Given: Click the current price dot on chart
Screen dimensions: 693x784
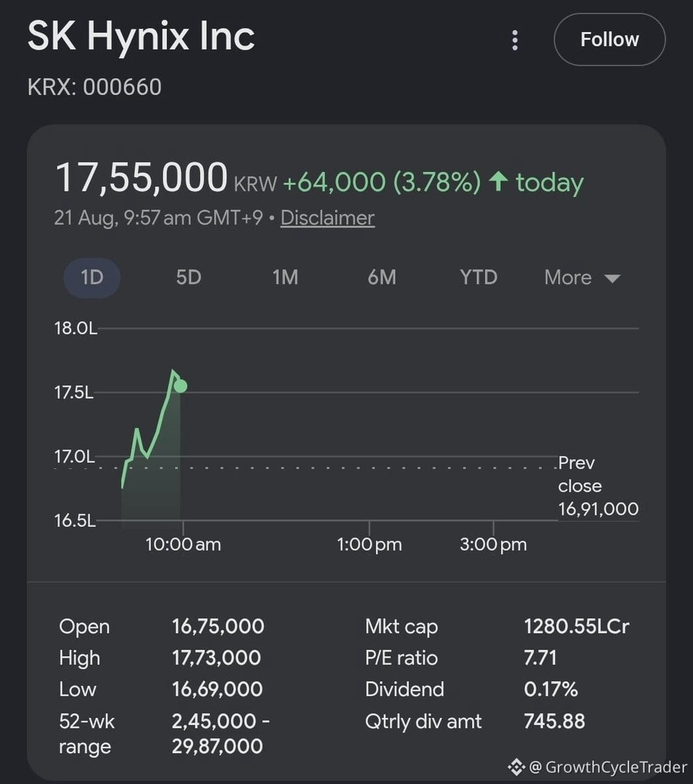Looking at the screenshot, I should coord(180,385).
